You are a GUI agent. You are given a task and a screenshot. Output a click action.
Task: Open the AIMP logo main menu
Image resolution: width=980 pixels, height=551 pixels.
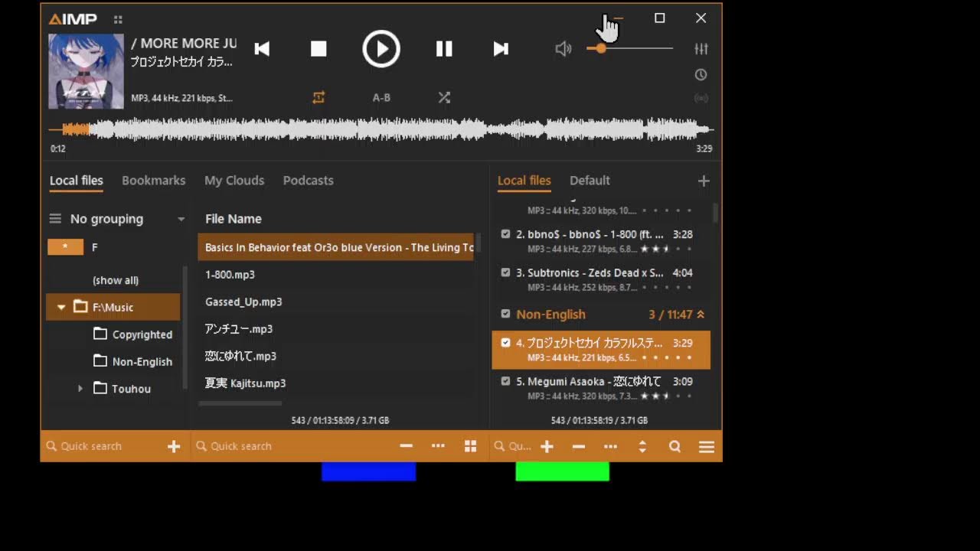pos(73,19)
